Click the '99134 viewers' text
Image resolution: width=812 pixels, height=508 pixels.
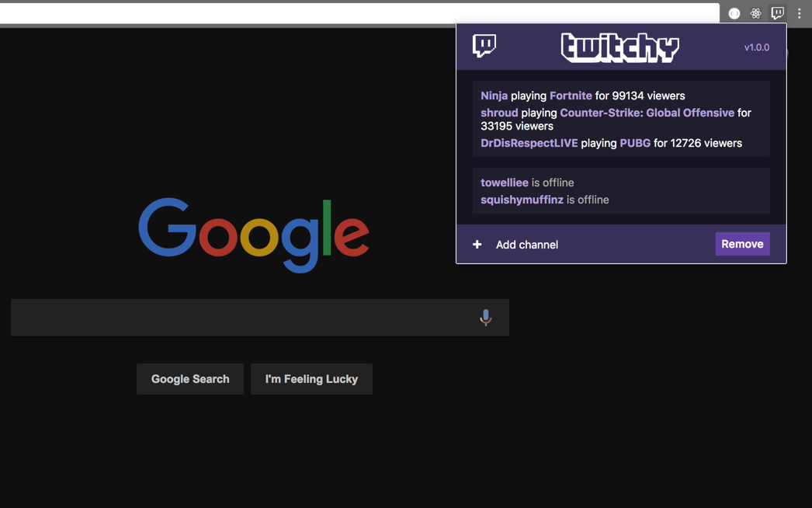[x=648, y=96]
